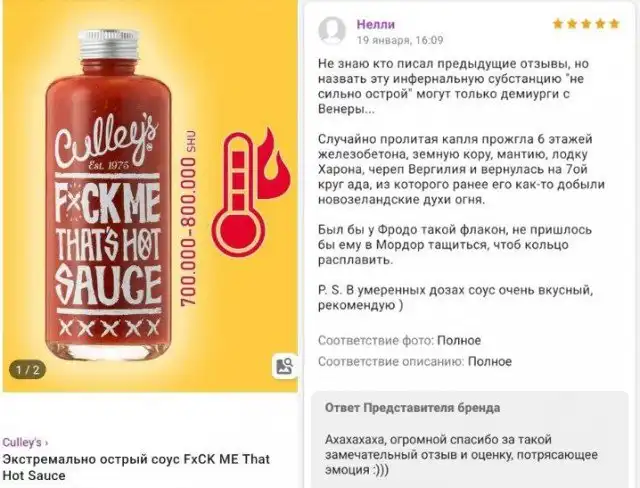640x488 pixels.
Task: Click the fifth rating star
Action: [x=614, y=24]
